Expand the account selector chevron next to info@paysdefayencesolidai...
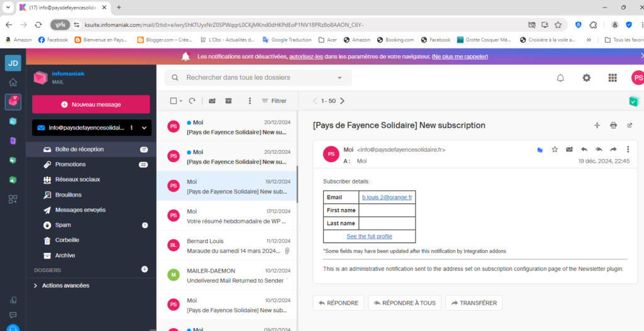This screenshot has width=644, height=331. [144, 128]
